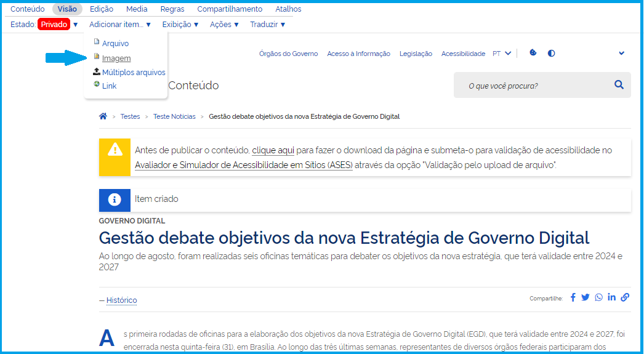
Task: Open the Traduzir dropdown menu
Action: (268, 24)
